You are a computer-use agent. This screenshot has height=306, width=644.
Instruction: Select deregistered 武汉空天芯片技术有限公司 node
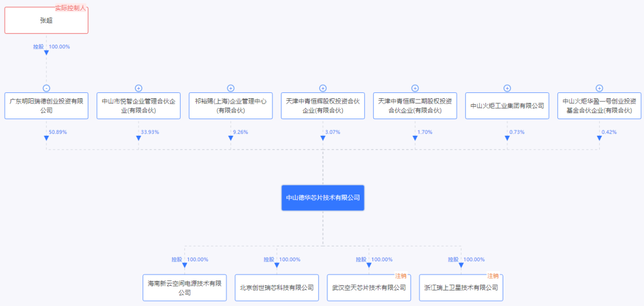click(369, 288)
